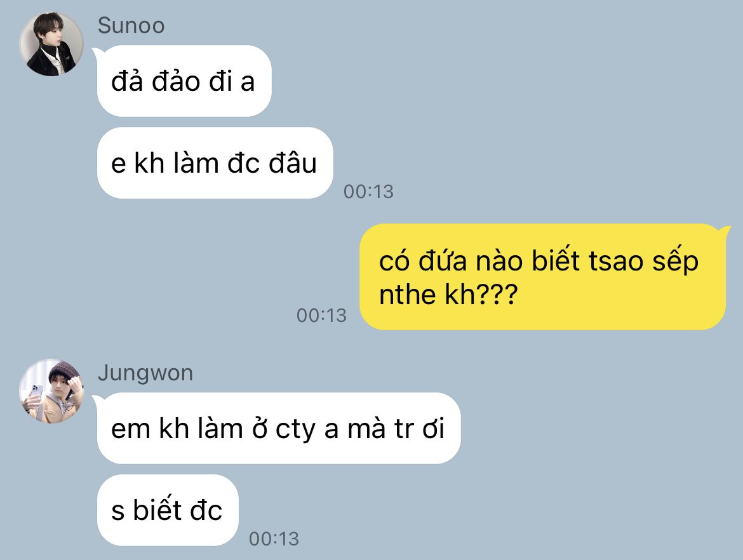743x560 pixels.
Task: Select the message "s biết đc"
Action: pos(168,510)
